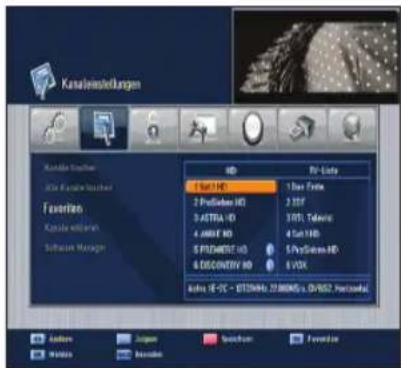This screenshot has height=368, width=401.
Task: Select highlighted 1 Sat.1 HD in HD list
Action: point(231,187)
